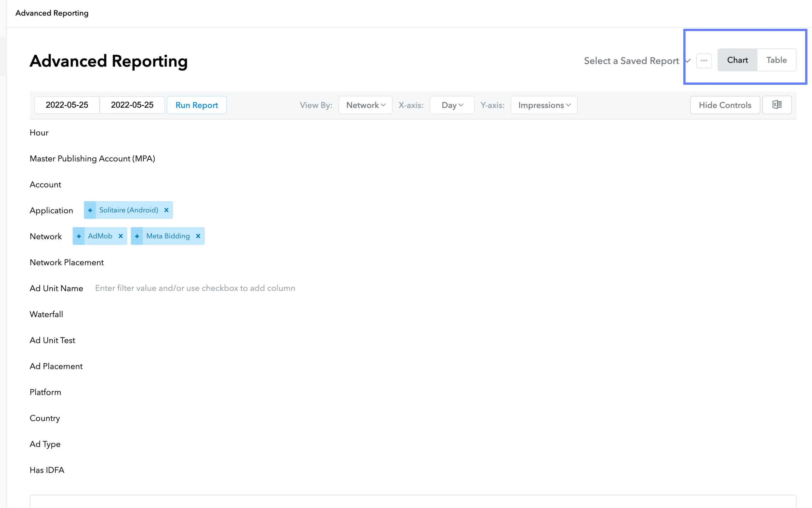812x508 pixels.
Task: Click plus on the AdMob network tag
Action: tap(79, 236)
